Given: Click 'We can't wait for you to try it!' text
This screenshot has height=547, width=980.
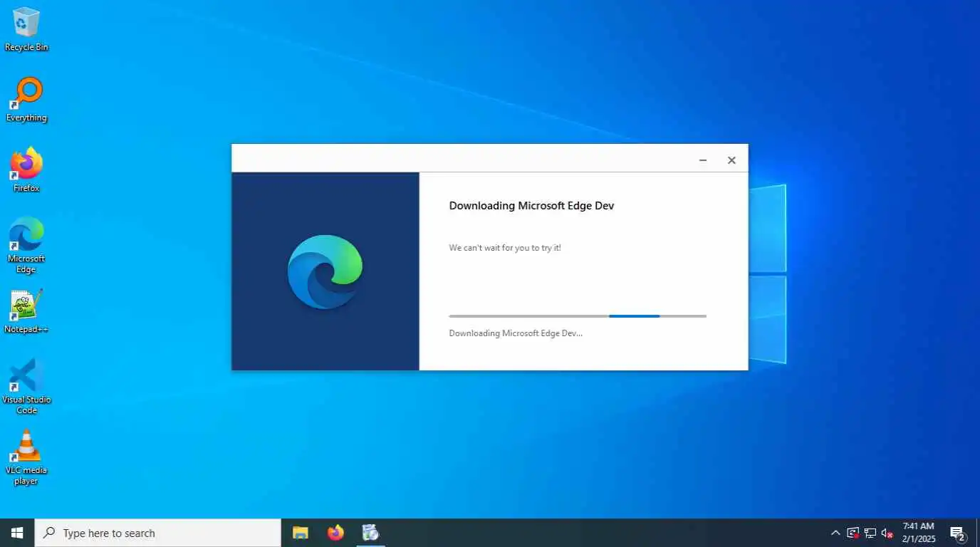Looking at the screenshot, I should (x=505, y=248).
